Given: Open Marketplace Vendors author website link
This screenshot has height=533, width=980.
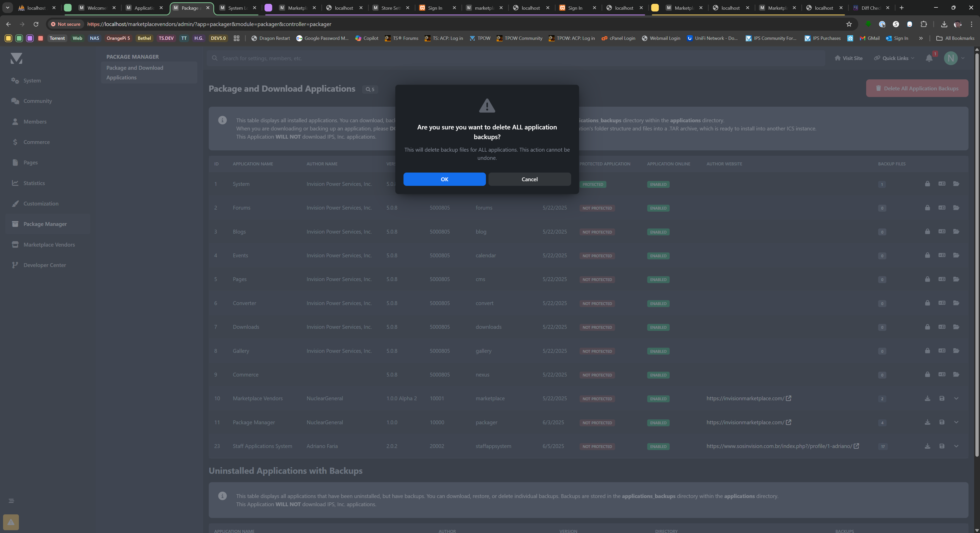Looking at the screenshot, I should pyautogui.click(x=748, y=398).
